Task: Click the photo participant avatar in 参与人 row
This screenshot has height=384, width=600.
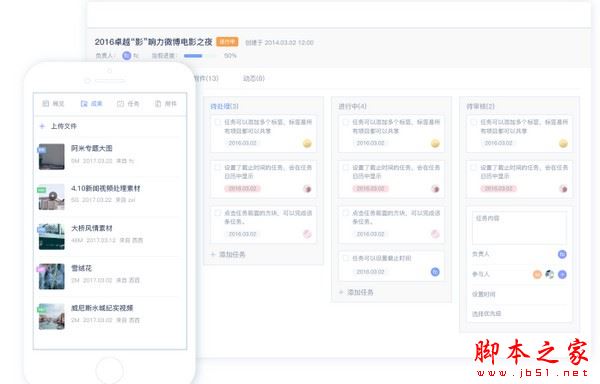Action: (x=549, y=274)
